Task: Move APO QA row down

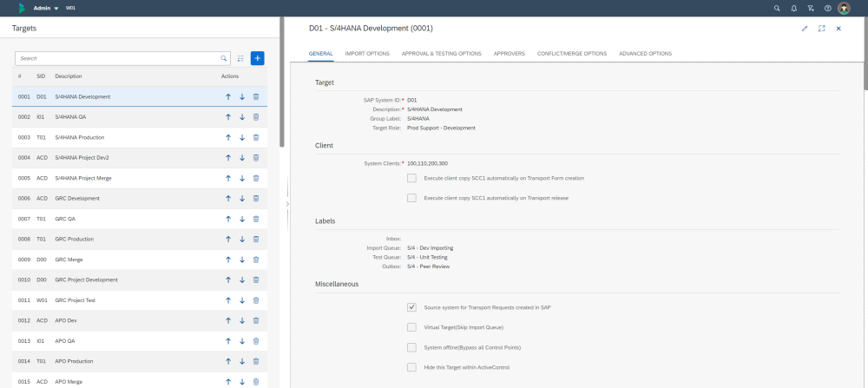Action: click(x=242, y=341)
